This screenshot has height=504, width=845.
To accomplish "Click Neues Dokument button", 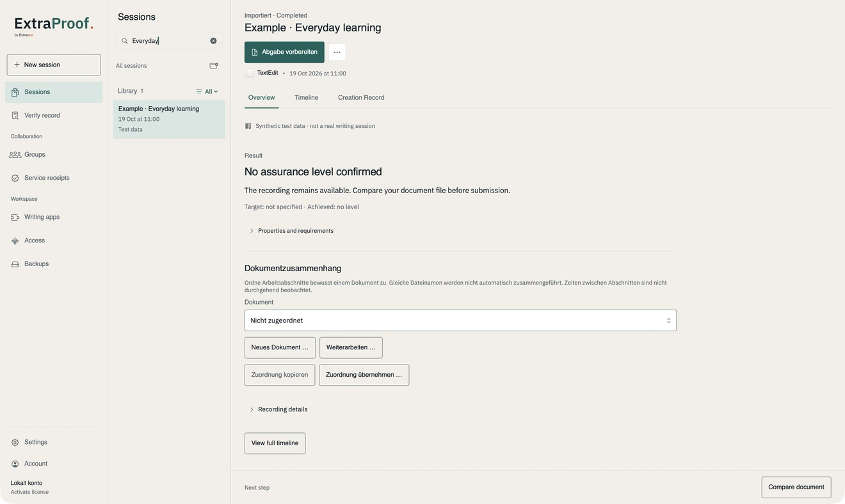I will [280, 348].
